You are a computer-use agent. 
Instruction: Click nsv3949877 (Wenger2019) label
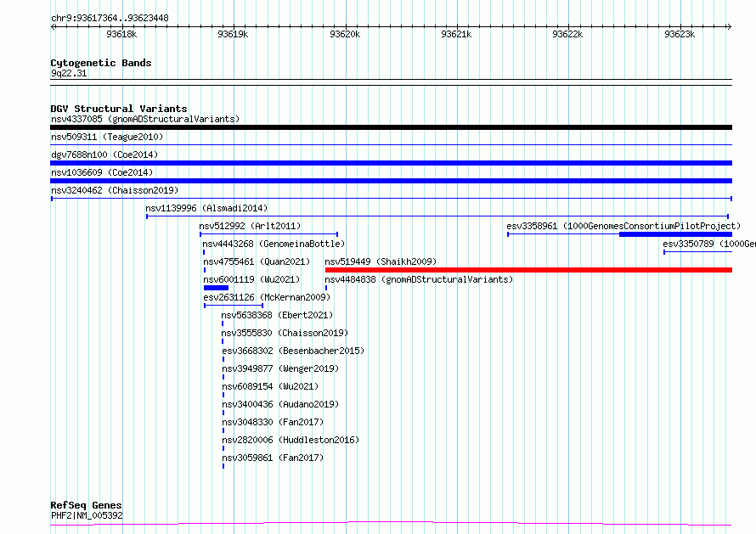(280, 368)
